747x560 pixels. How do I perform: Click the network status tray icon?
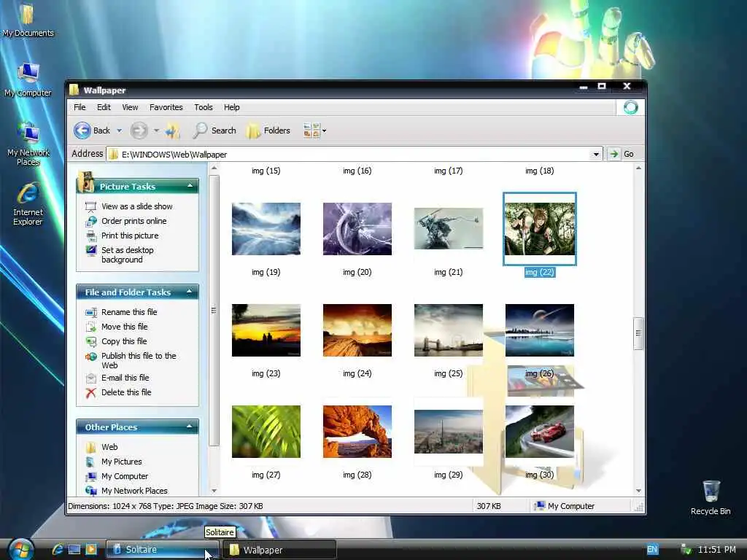(686, 550)
